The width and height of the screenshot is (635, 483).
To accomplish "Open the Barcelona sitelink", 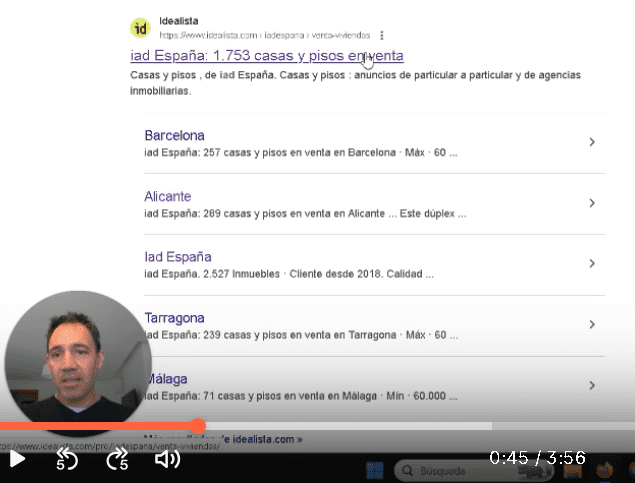I will (174, 135).
